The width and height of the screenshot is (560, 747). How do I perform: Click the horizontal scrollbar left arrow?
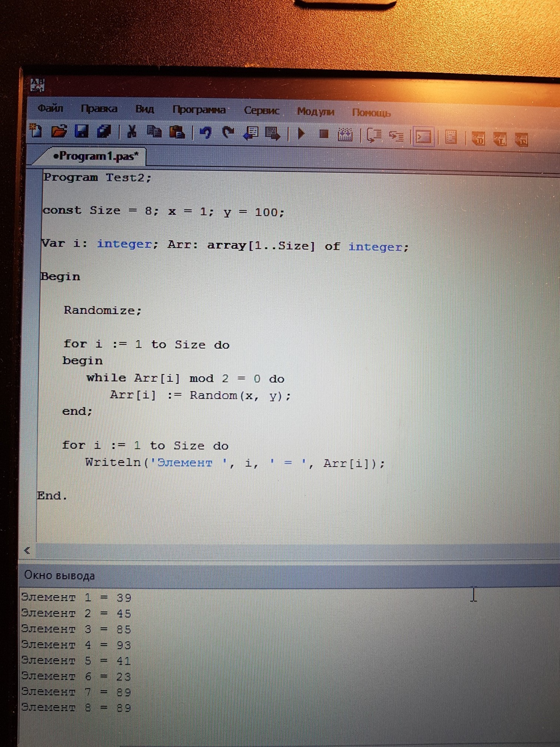pyautogui.click(x=27, y=550)
